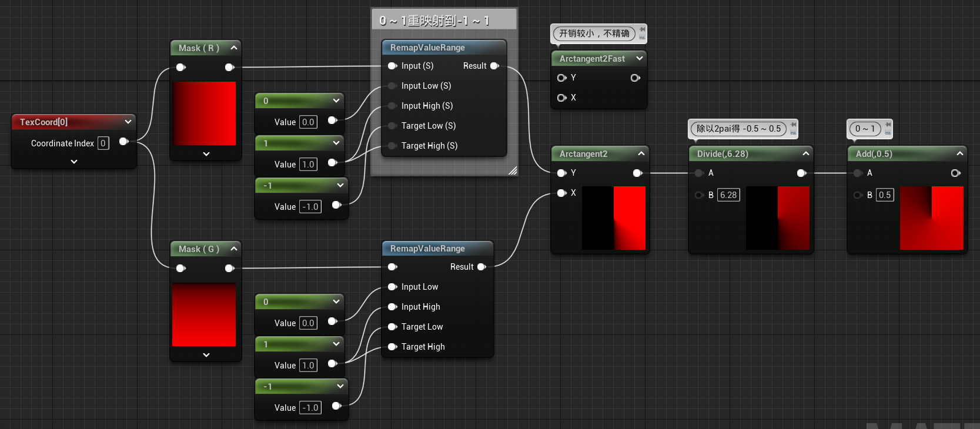Expand constant -1 node wired to Target Low (S)
This screenshot has width=980, height=429.
pos(340,185)
